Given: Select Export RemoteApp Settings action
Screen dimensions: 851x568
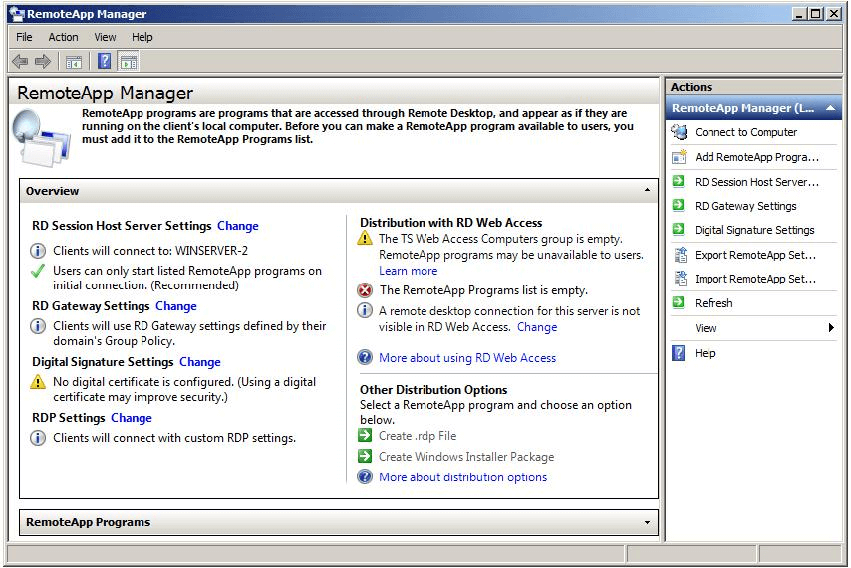Looking at the screenshot, I should [x=755, y=255].
